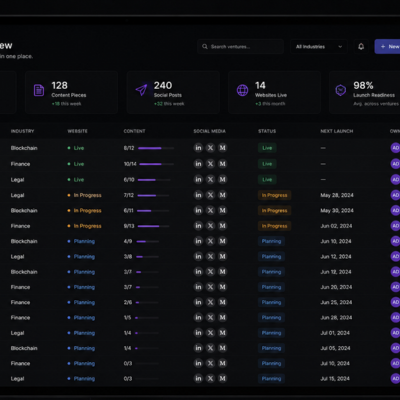Click the 8/12 content progress bar

click(x=156, y=148)
